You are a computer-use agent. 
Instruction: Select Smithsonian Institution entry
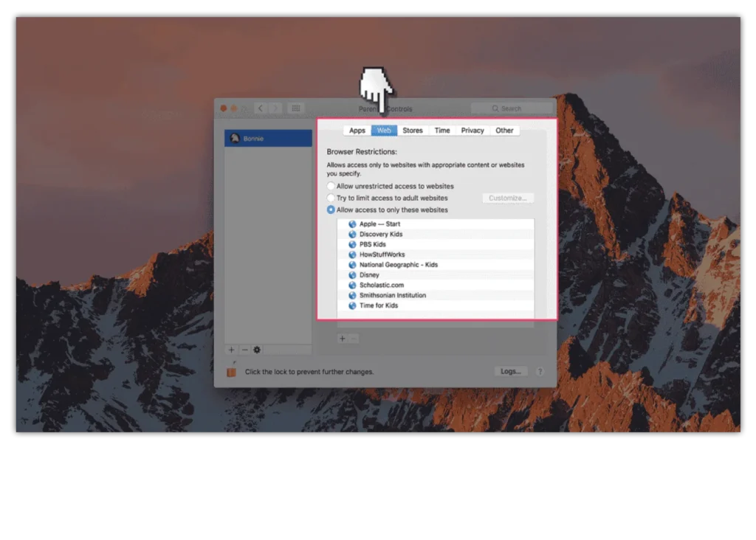tap(436, 295)
